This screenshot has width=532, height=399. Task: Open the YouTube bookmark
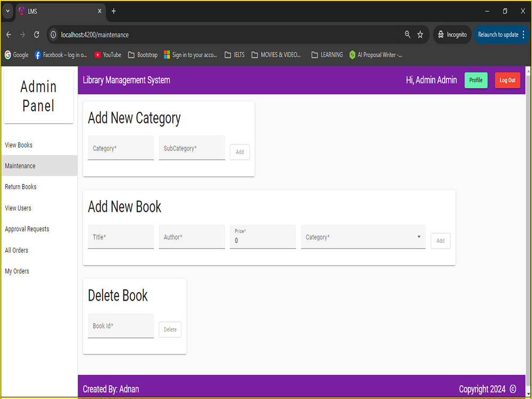click(x=107, y=55)
